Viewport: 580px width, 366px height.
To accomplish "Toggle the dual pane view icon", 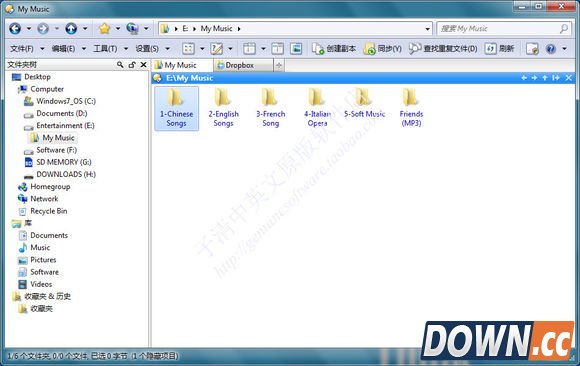I will coord(277,48).
